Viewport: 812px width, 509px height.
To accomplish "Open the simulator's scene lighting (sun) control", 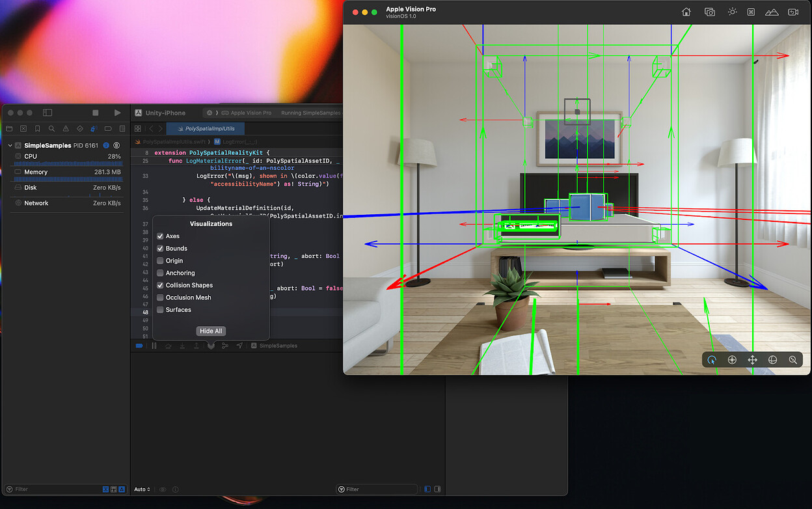I will point(733,12).
